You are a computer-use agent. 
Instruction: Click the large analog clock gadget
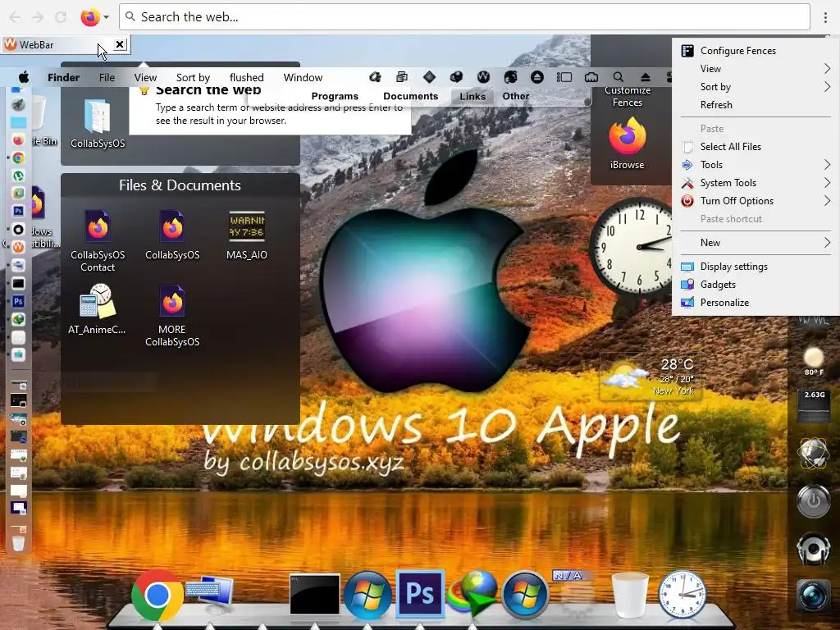632,247
